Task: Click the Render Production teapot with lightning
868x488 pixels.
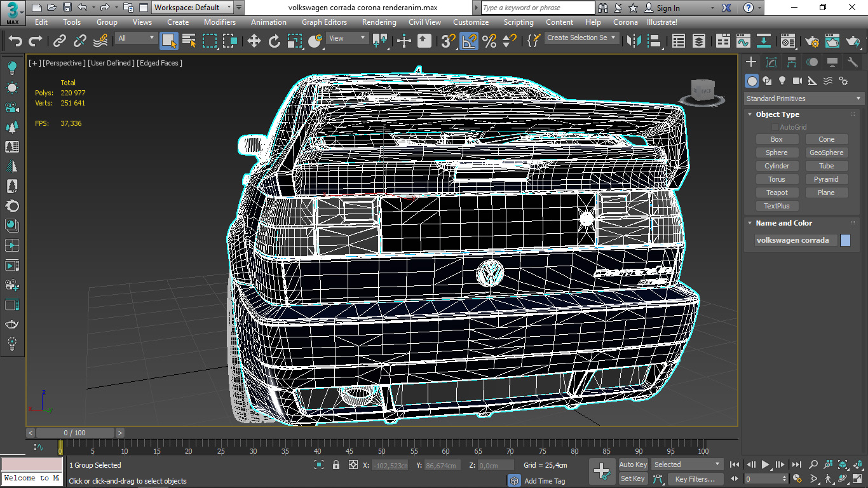Action: (x=853, y=41)
